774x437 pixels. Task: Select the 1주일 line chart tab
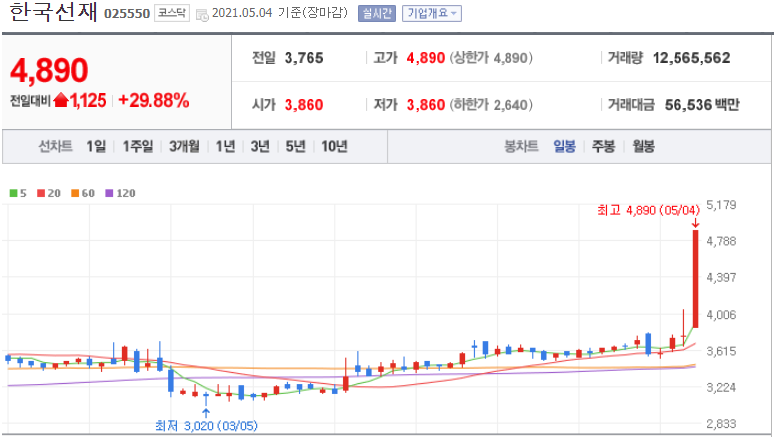(x=138, y=146)
